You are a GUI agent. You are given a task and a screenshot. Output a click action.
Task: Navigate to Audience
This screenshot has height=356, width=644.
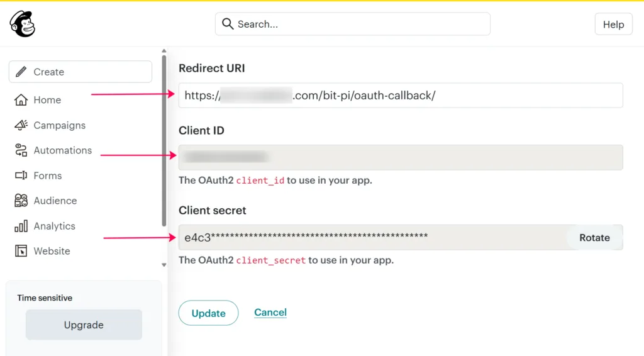(x=55, y=201)
